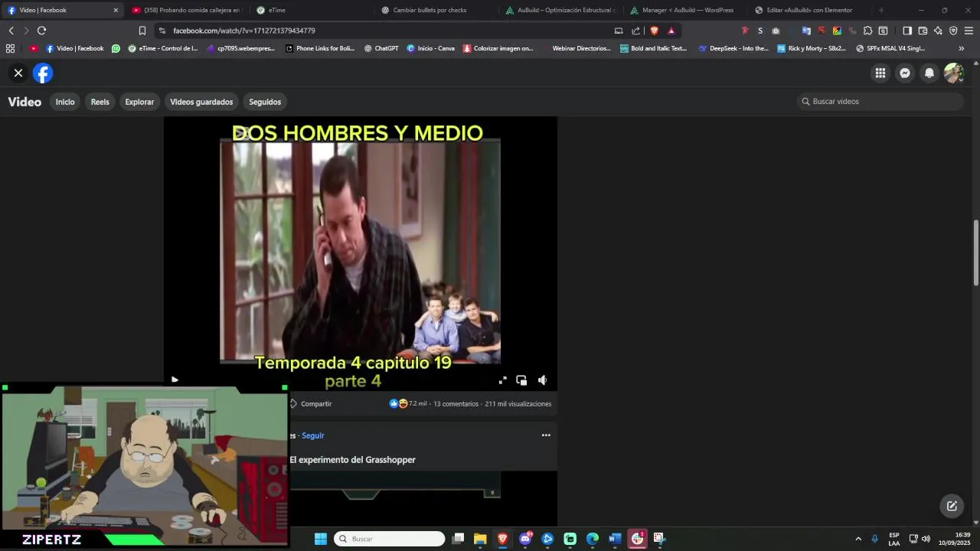This screenshot has height=551, width=980.
Task: Open the video in the mini player
Action: tap(521, 380)
